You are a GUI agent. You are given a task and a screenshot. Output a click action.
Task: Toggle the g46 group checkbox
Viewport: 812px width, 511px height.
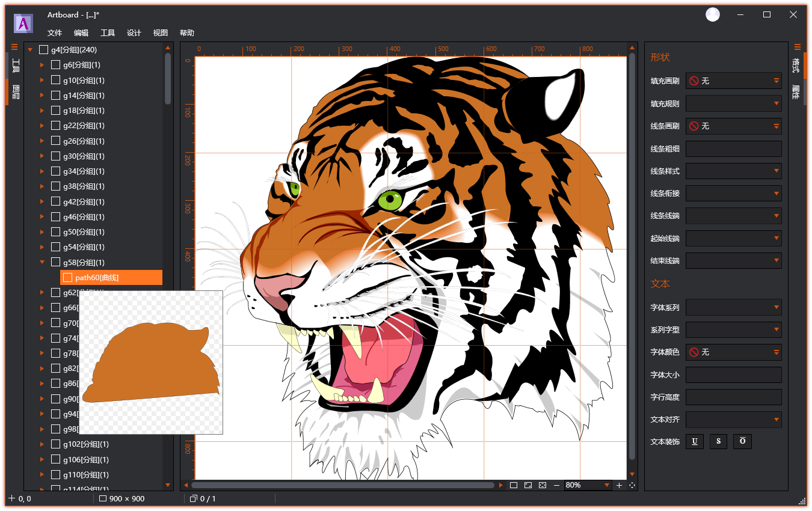[x=55, y=217]
